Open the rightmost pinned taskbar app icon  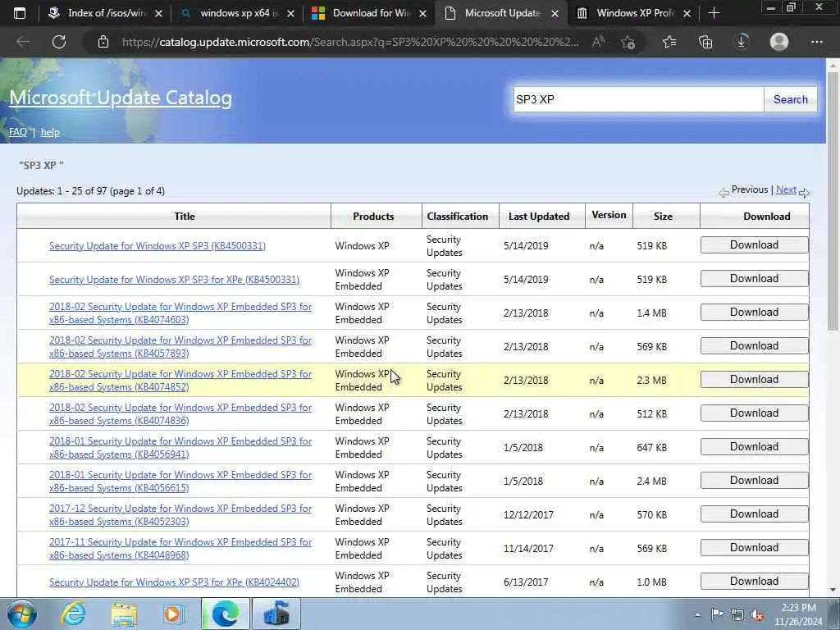(276, 614)
